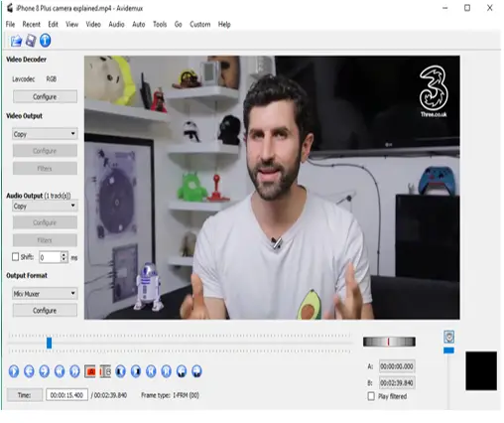
Task: Click Configure under Output Format
Action: 45,310
